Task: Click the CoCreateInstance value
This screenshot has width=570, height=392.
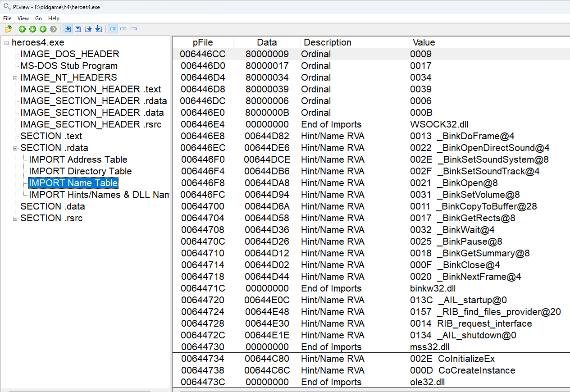Action: pos(477,370)
